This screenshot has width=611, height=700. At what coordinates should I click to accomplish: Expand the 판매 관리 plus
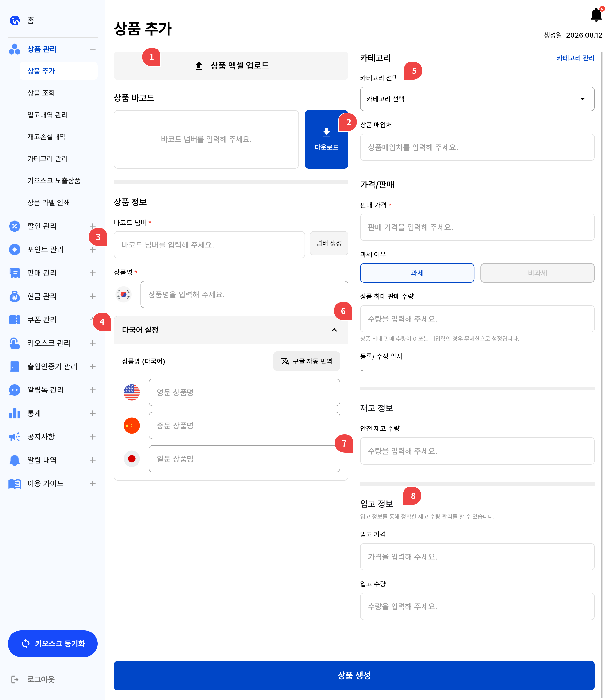point(92,273)
